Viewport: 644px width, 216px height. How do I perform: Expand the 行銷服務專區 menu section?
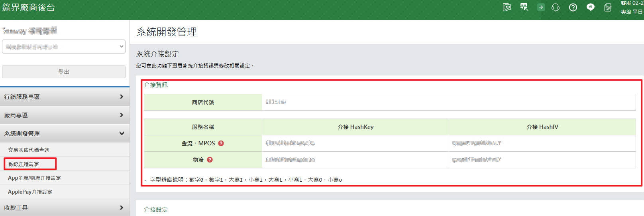[65, 97]
